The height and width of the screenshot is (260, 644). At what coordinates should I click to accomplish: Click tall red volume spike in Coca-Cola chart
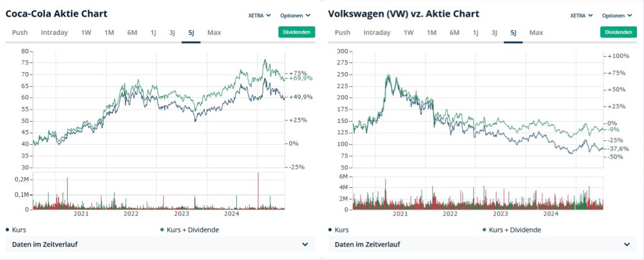pyautogui.click(x=258, y=191)
